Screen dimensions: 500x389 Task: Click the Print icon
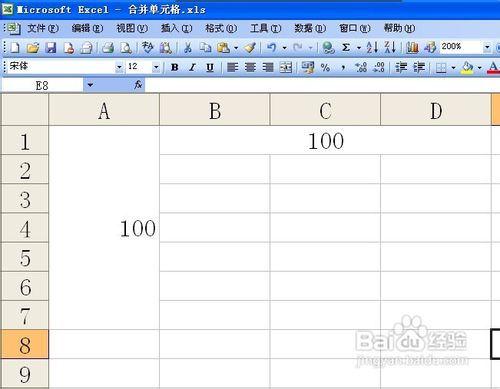coord(108,48)
